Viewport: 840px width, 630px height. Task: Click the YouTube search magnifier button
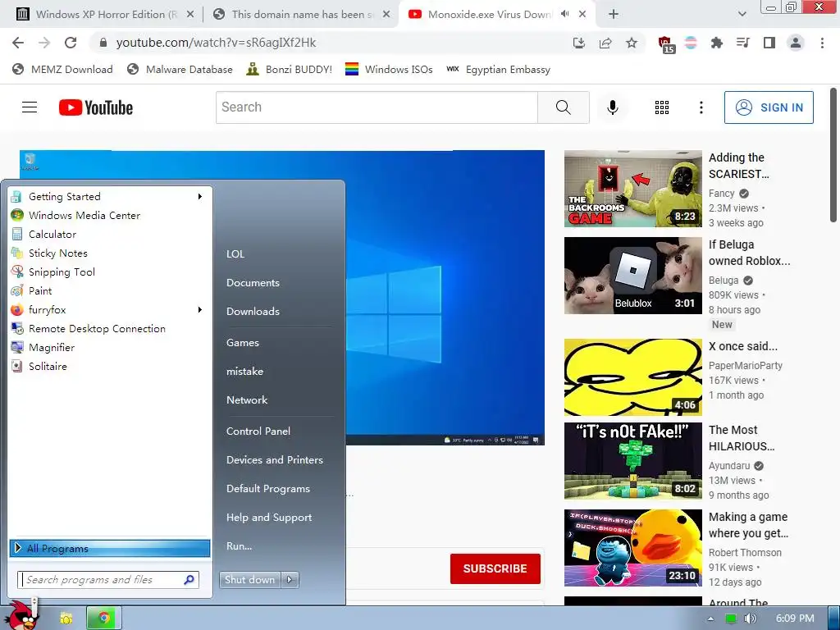point(564,107)
